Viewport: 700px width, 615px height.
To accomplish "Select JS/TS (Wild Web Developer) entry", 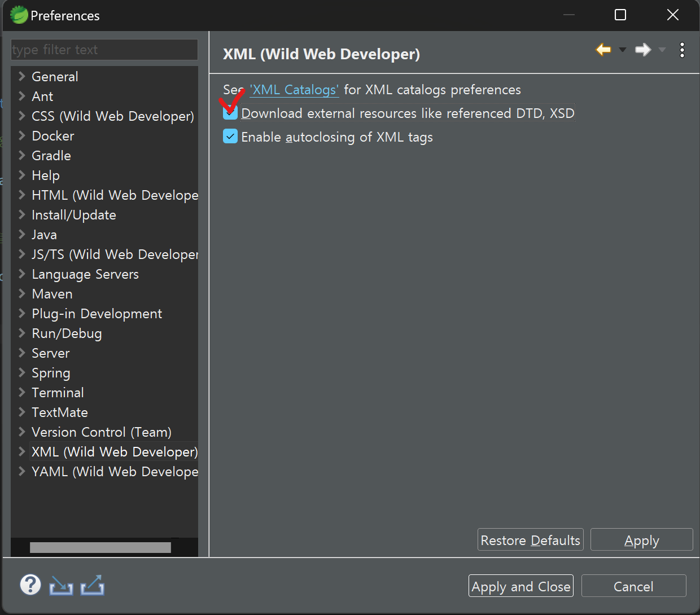I will tap(115, 254).
